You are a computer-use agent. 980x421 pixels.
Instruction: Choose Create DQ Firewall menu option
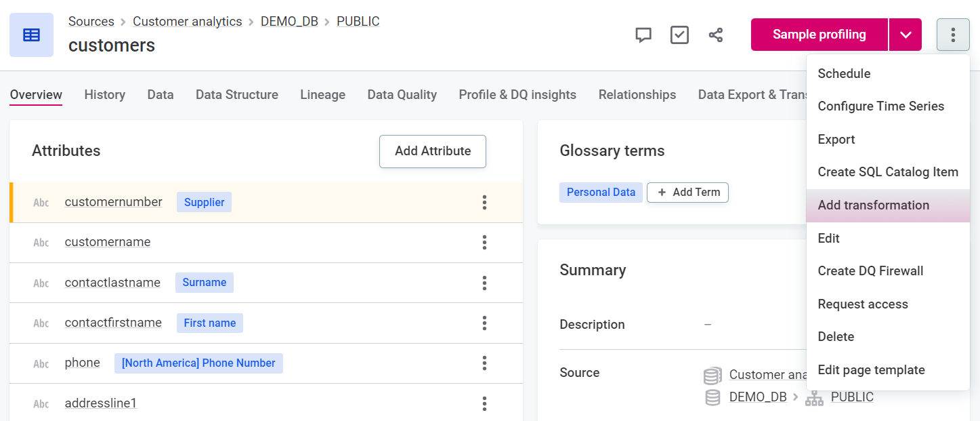(870, 271)
